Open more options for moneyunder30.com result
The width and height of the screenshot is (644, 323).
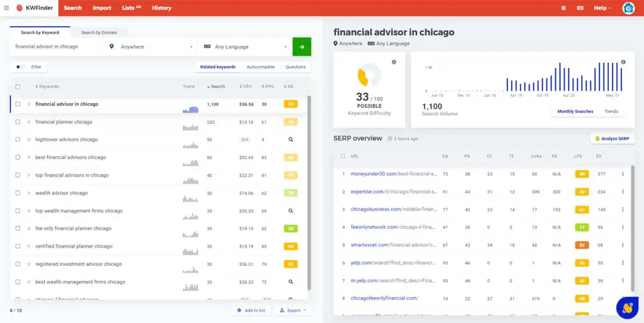(x=623, y=174)
